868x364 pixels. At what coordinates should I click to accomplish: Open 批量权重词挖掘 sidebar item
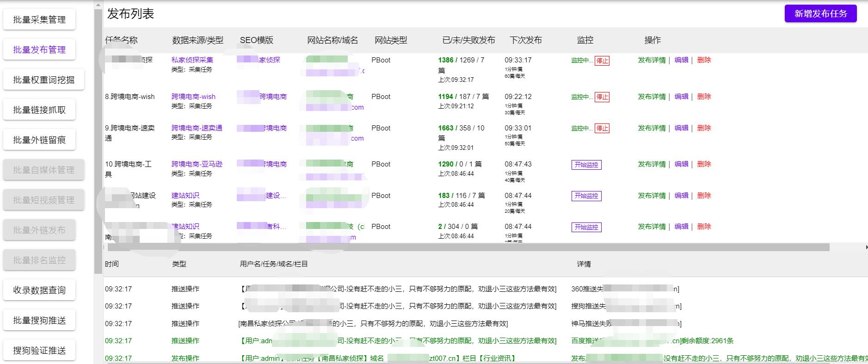click(43, 80)
